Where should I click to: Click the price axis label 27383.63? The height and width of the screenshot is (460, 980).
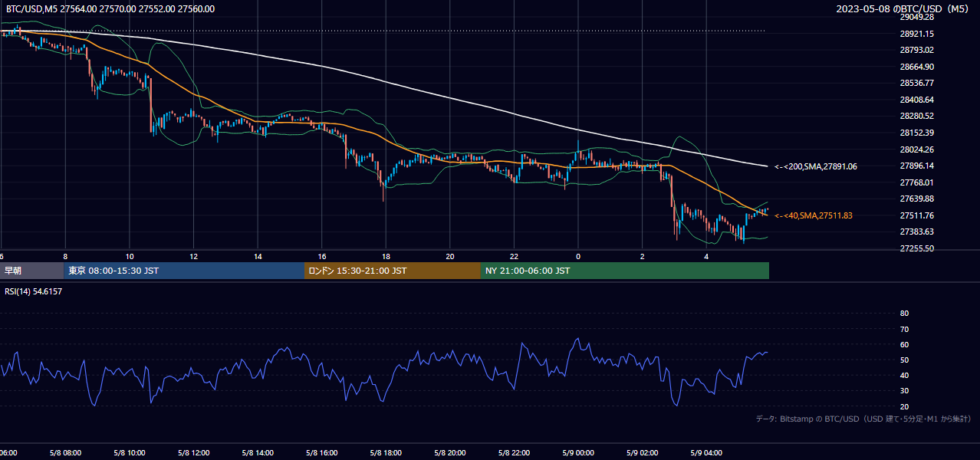pyautogui.click(x=916, y=232)
